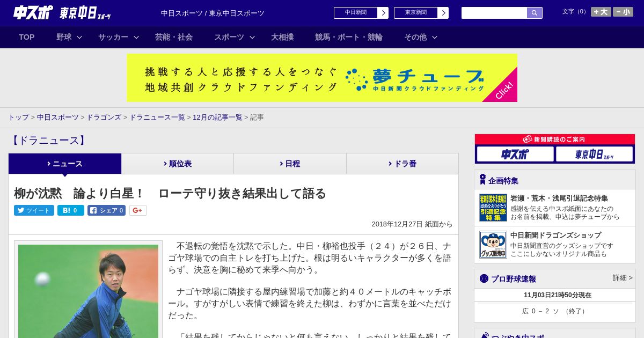Open 岩瀬・荒木・浅尾引退記念特集 link
644x338 pixels.
[x=559, y=198]
